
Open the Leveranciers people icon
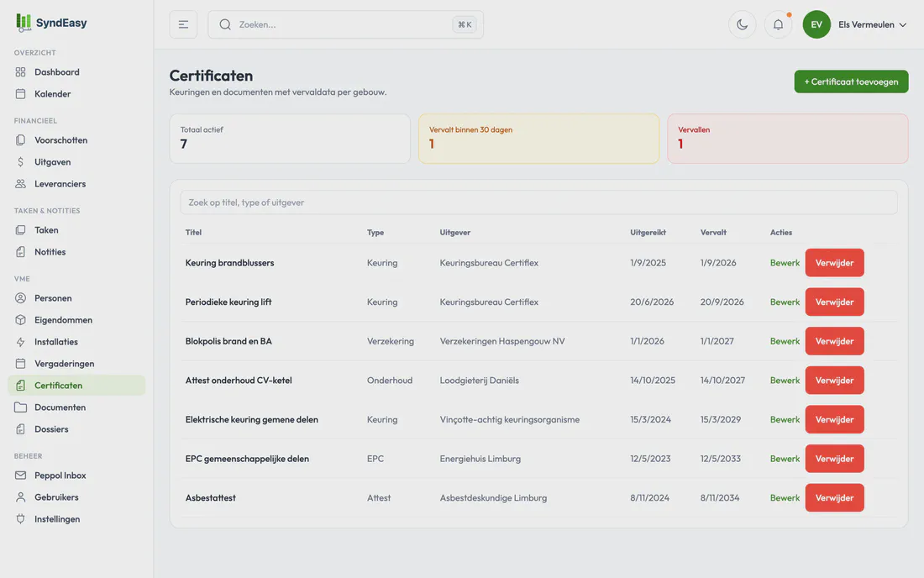pyautogui.click(x=21, y=184)
